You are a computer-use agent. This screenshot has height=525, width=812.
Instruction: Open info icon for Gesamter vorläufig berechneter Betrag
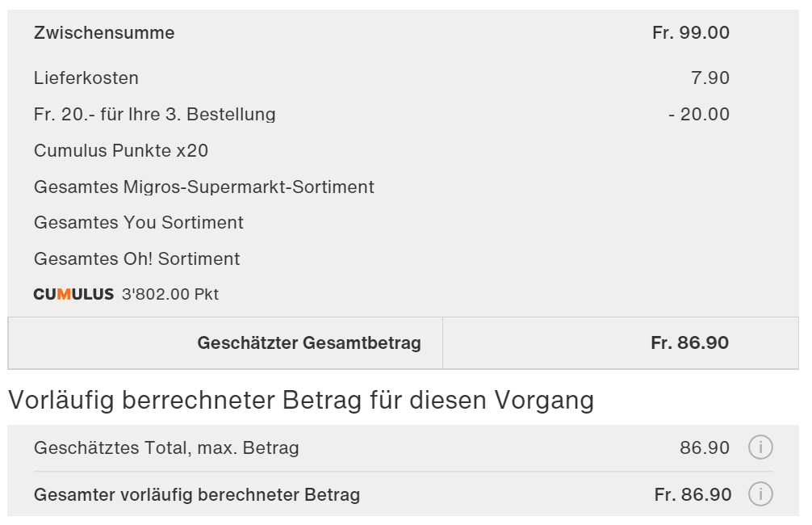[760, 494]
